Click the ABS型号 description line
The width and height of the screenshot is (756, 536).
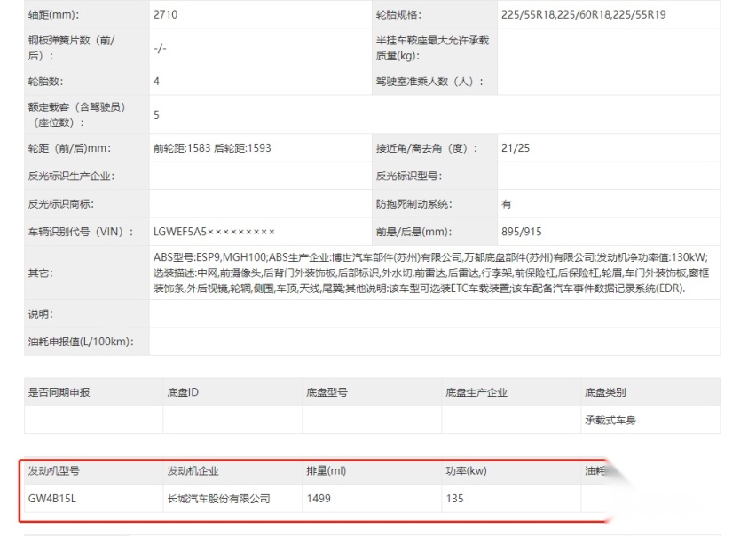(430, 258)
